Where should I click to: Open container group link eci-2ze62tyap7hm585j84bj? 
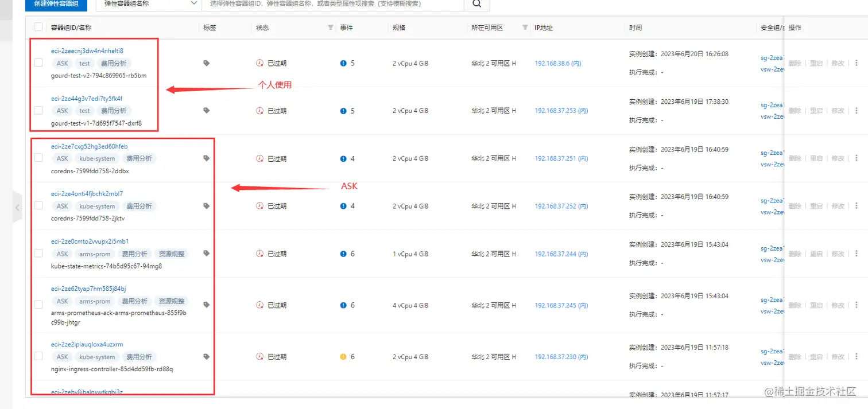88,289
